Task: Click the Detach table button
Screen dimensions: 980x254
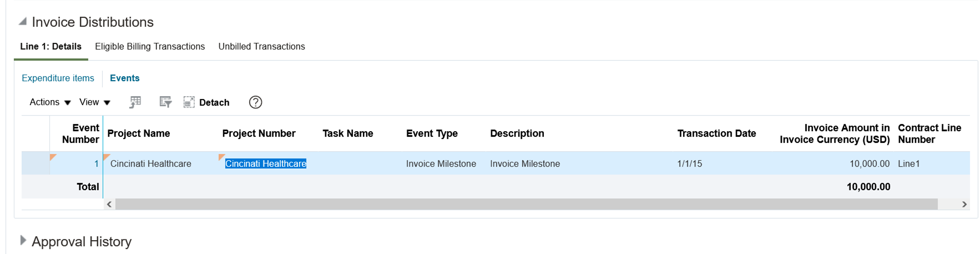Action: pyautogui.click(x=206, y=102)
